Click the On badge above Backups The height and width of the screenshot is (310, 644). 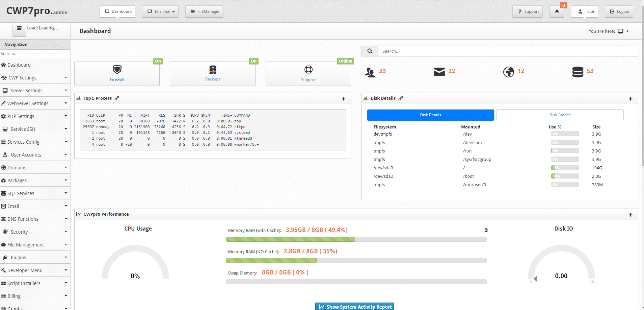[253, 61]
